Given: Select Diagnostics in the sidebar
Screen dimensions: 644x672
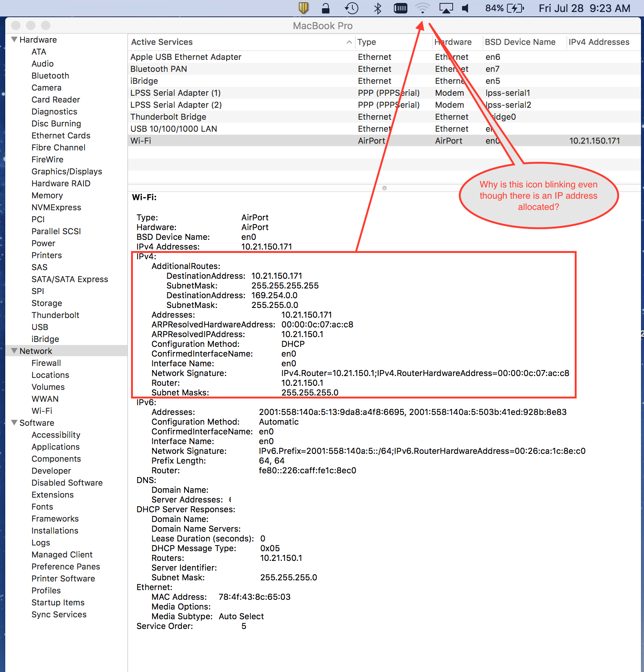Looking at the screenshot, I should (x=54, y=112).
